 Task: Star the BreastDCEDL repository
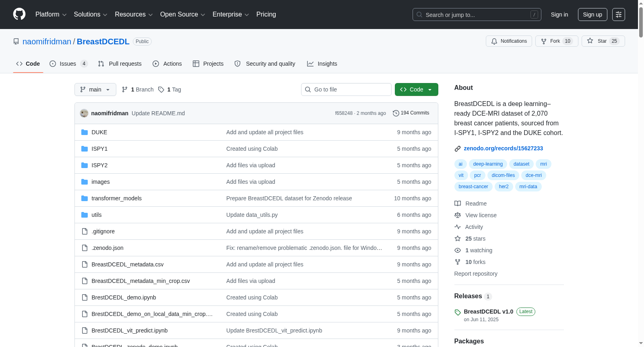pyautogui.click(x=603, y=41)
